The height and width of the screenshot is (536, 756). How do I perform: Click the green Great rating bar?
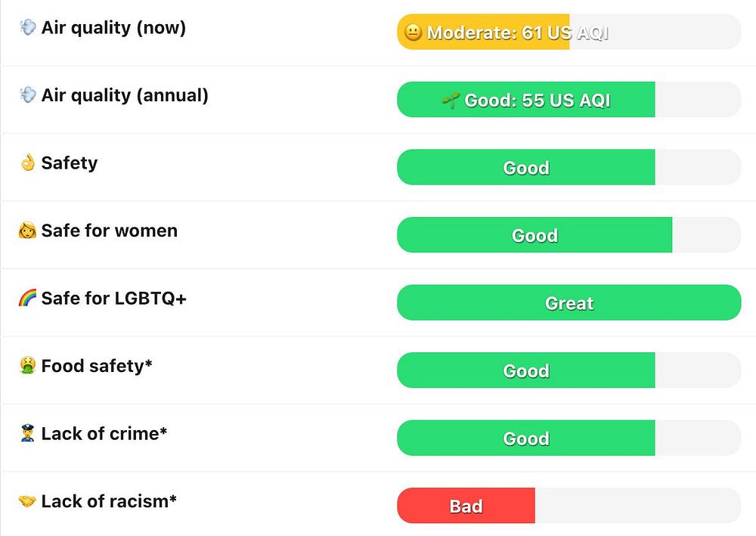[x=569, y=303]
